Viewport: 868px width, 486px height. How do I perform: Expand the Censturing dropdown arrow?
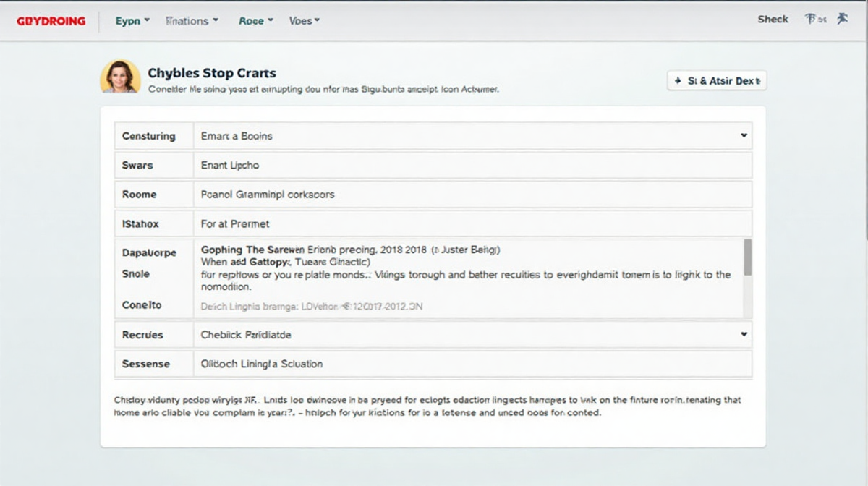pos(744,135)
